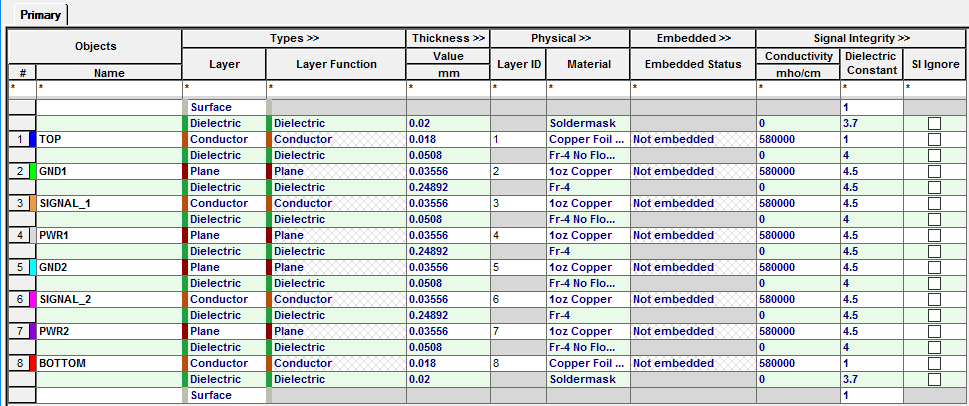Toggle SI Ignore checkbox for TOP layer

[x=934, y=140]
